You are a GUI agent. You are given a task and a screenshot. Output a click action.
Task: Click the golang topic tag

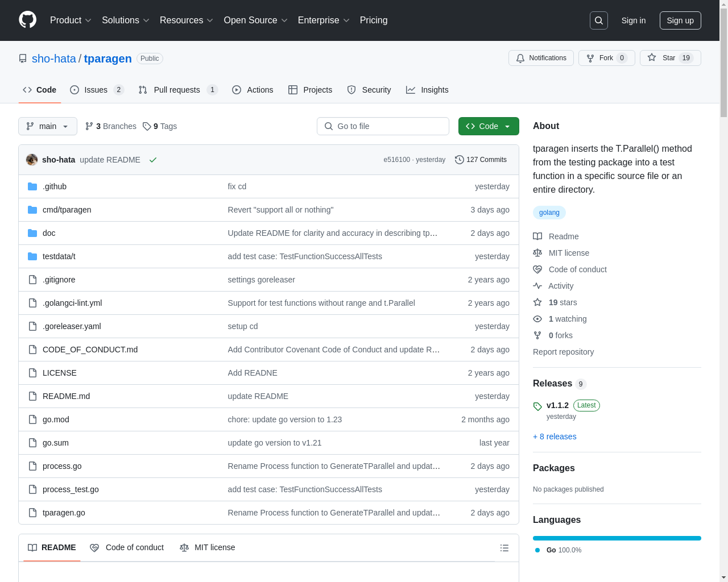(549, 213)
